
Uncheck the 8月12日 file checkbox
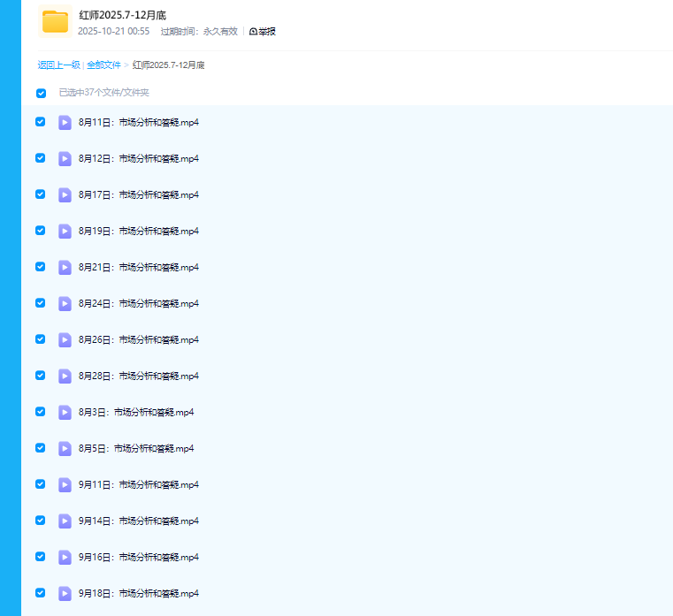coord(40,158)
